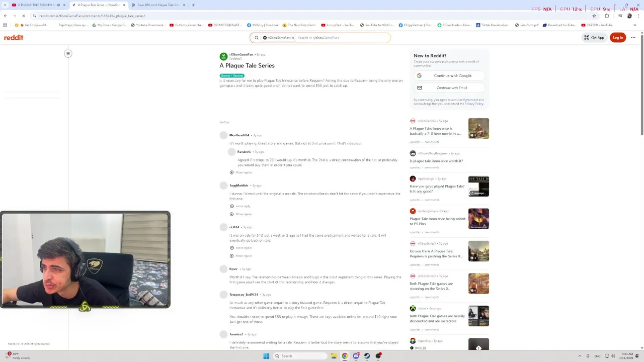Click the search magnifier icon in Reddit
This screenshot has height=362, width=644.
[256, 38]
